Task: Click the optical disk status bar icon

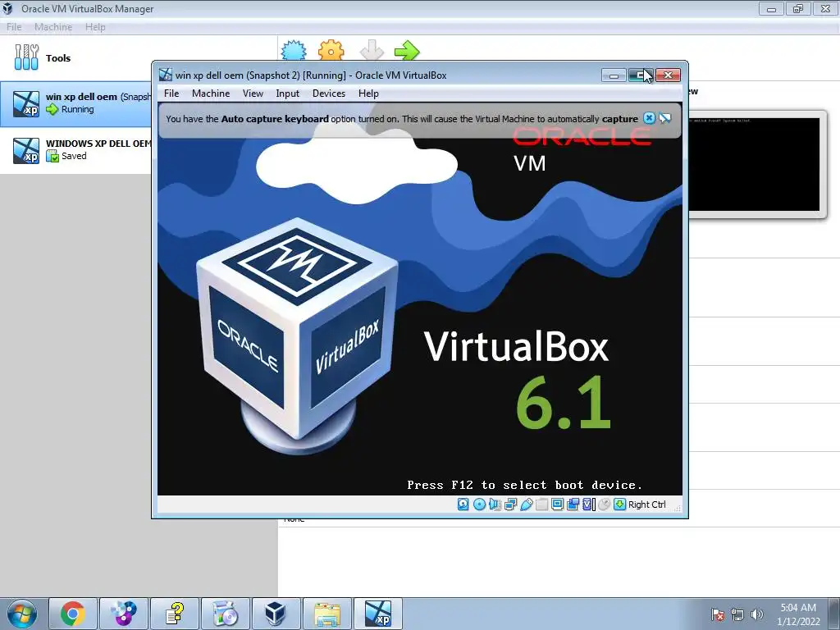Action: 479,504
